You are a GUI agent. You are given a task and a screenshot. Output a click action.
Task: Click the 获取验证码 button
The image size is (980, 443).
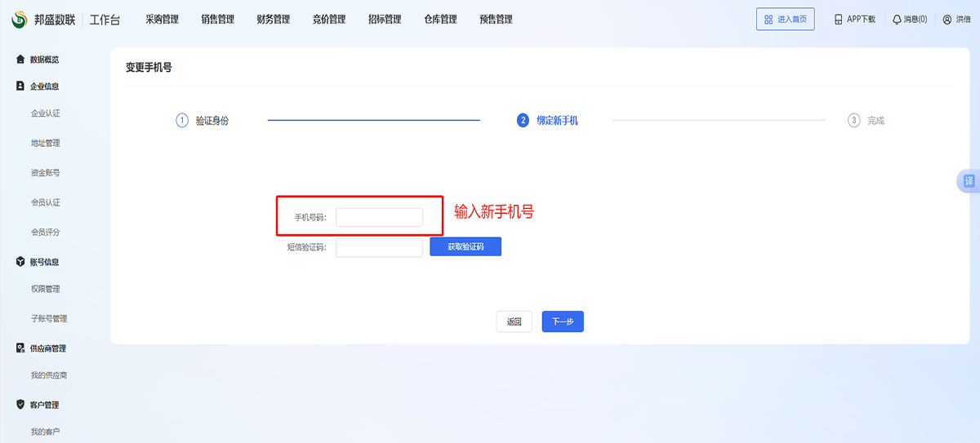[x=465, y=246]
